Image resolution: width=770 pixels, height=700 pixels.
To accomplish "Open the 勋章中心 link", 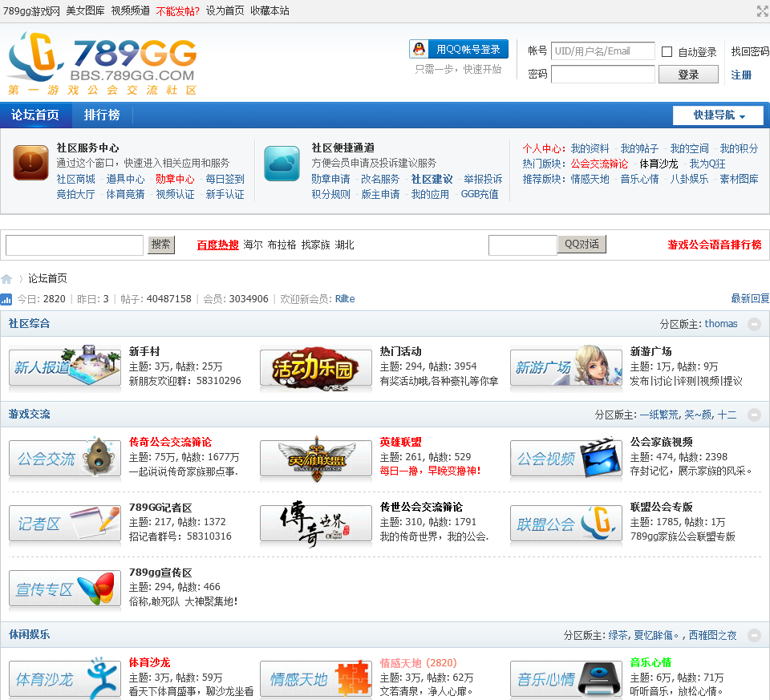I will coord(175,179).
